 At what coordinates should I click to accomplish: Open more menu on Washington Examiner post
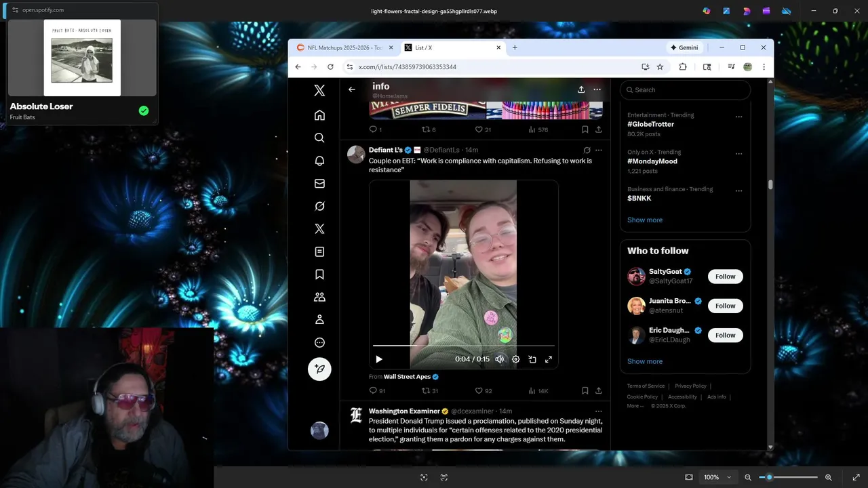(598, 411)
